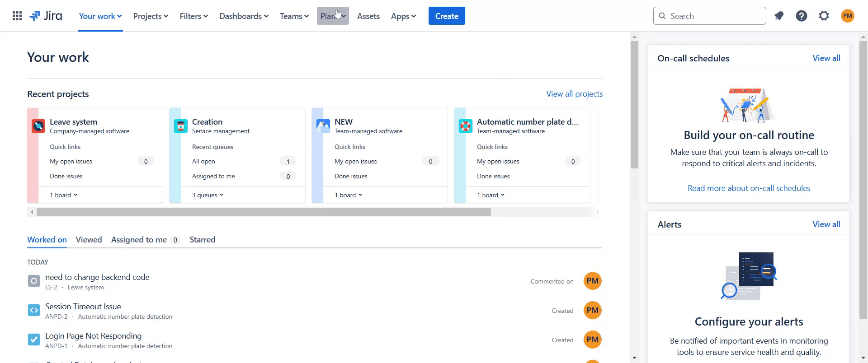
Task: Expand the Plans dropdown menu
Action: point(333,16)
